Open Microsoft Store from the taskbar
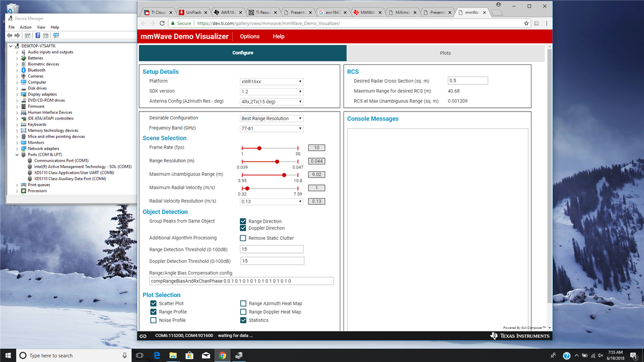 click(x=190, y=355)
